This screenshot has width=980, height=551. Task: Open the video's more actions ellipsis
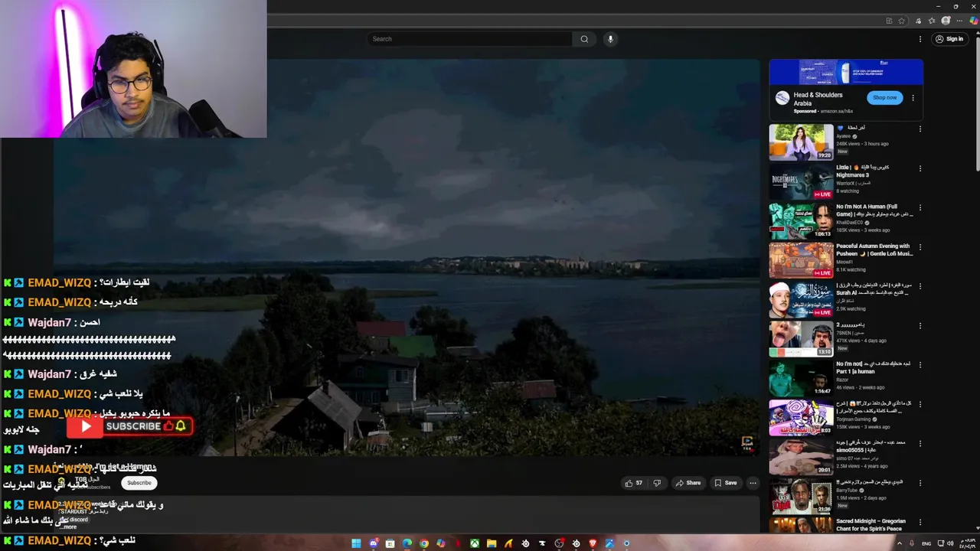pyautogui.click(x=753, y=483)
